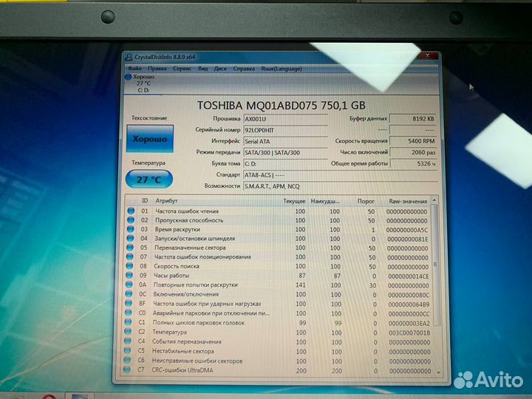Open the Сервис menu
Viewport: 532px width, 399px height.
(183, 69)
